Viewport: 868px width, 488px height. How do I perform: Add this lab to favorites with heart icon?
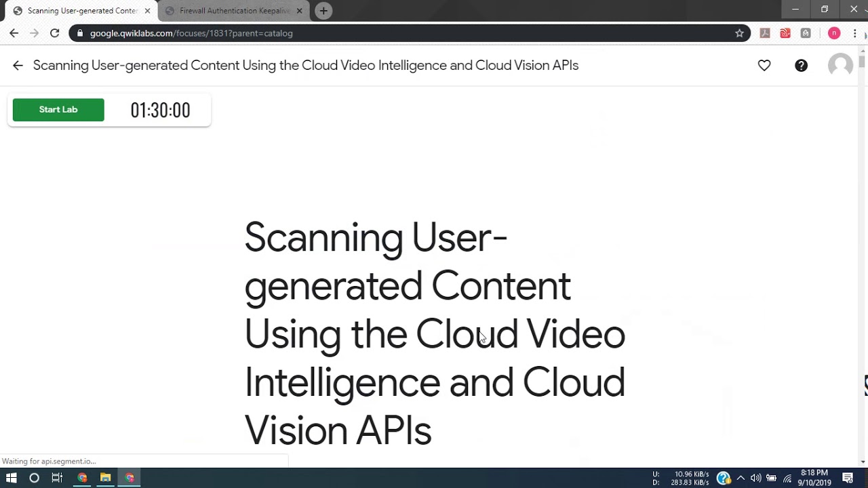(x=764, y=65)
